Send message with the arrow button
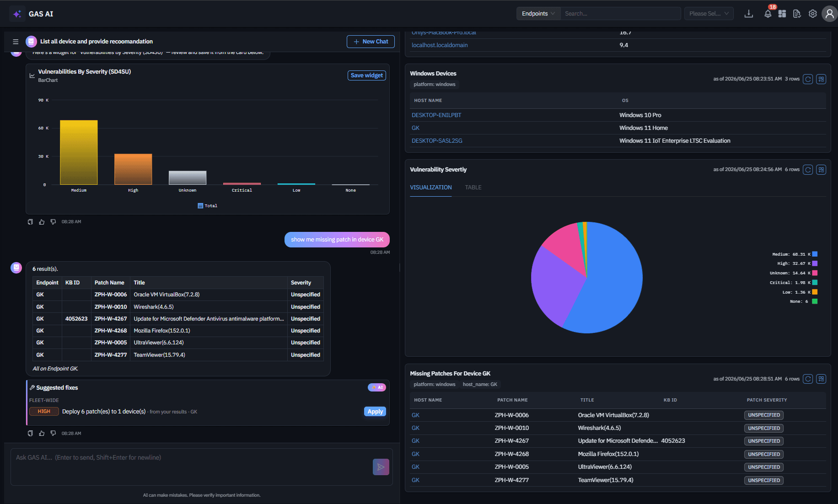 pos(381,467)
